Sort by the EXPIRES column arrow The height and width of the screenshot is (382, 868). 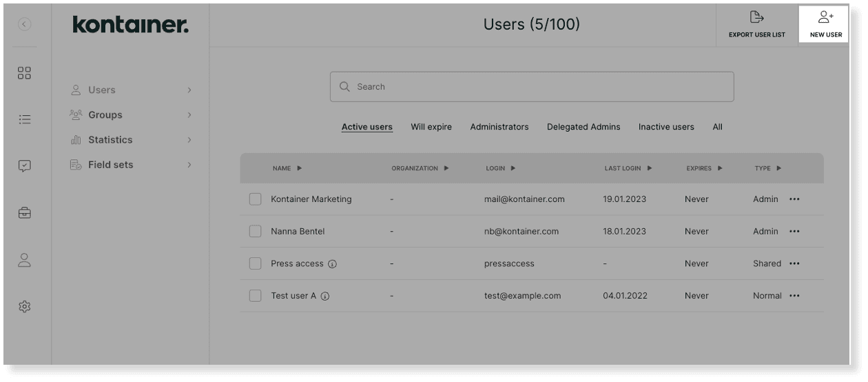720,168
